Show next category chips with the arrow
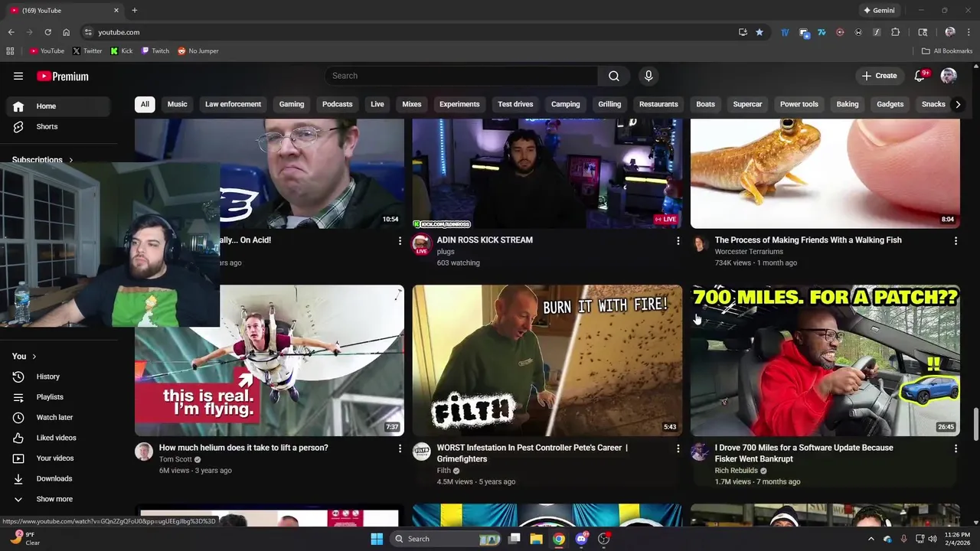 coord(958,104)
